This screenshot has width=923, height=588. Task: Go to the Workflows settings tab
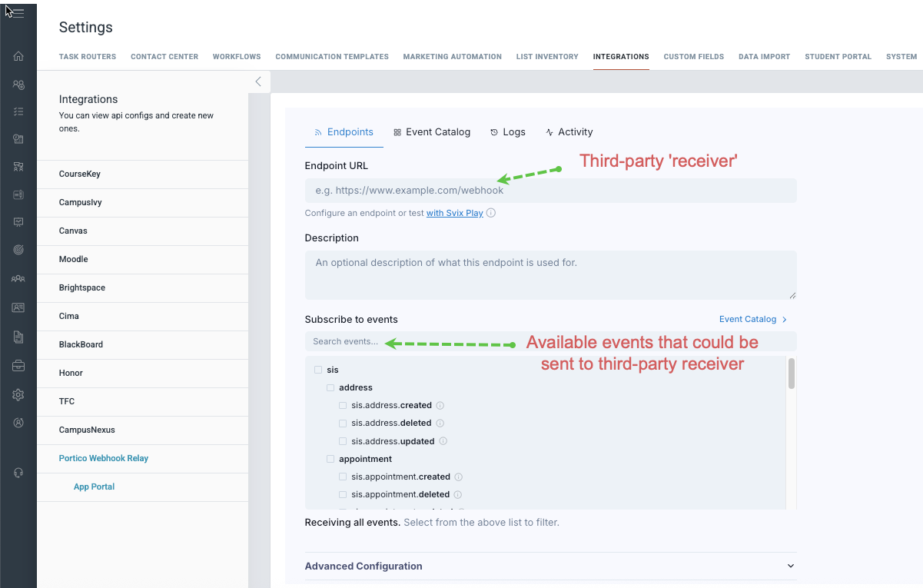pyautogui.click(x=237, y=57)
